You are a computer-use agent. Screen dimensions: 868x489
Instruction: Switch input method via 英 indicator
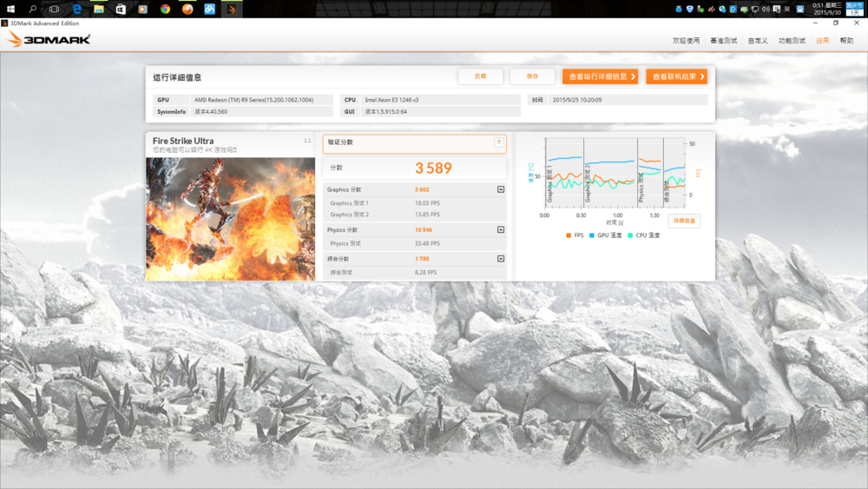pyautogui.click(x=787, y=9)
